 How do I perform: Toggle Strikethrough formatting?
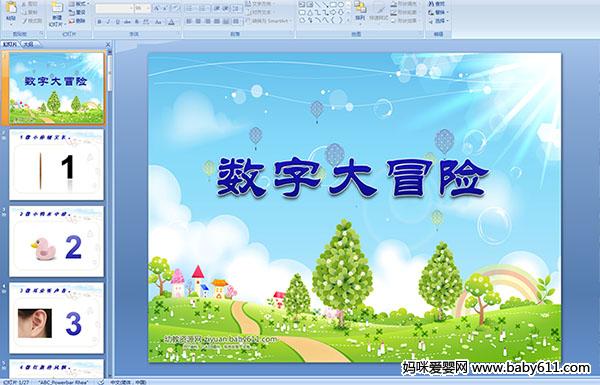(127, 22)
